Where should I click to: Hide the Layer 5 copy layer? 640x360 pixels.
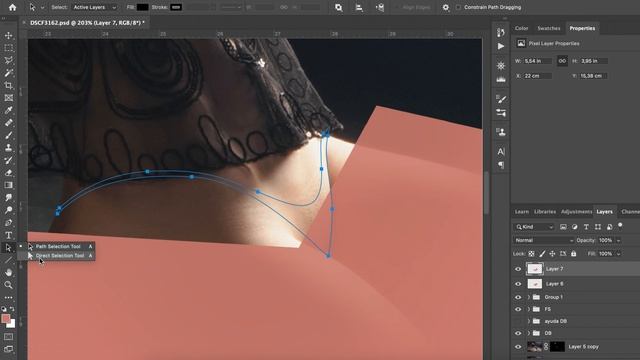coord(518,347)
